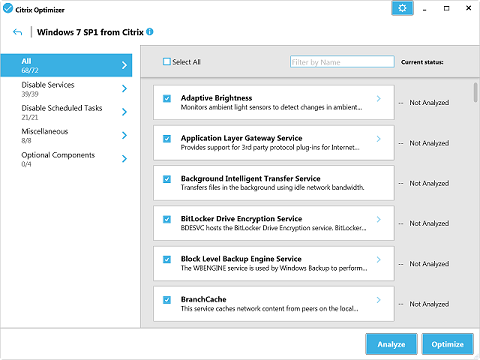Uncheck Application Layer Gateway Service checkbox
This screenshot has width=480, height=360.
[167, 139]
